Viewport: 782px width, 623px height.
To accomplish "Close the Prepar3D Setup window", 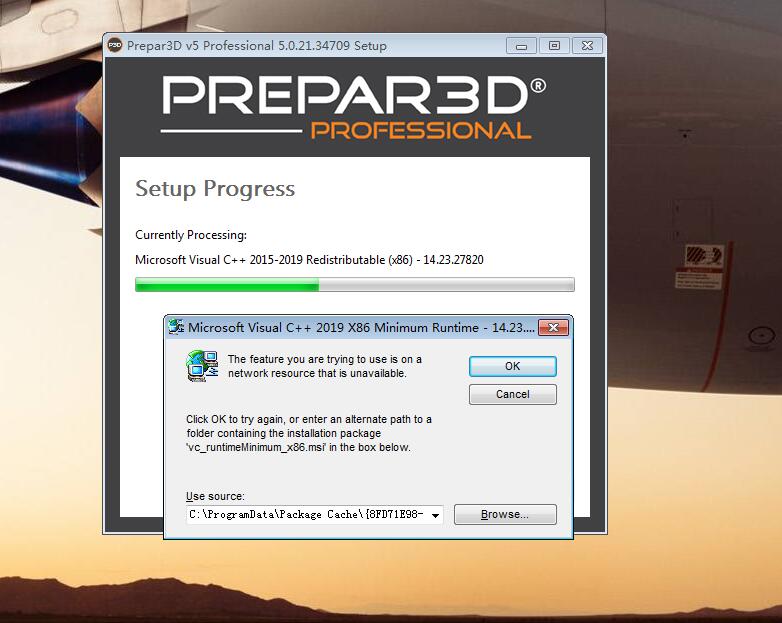I will pos(587,46).
